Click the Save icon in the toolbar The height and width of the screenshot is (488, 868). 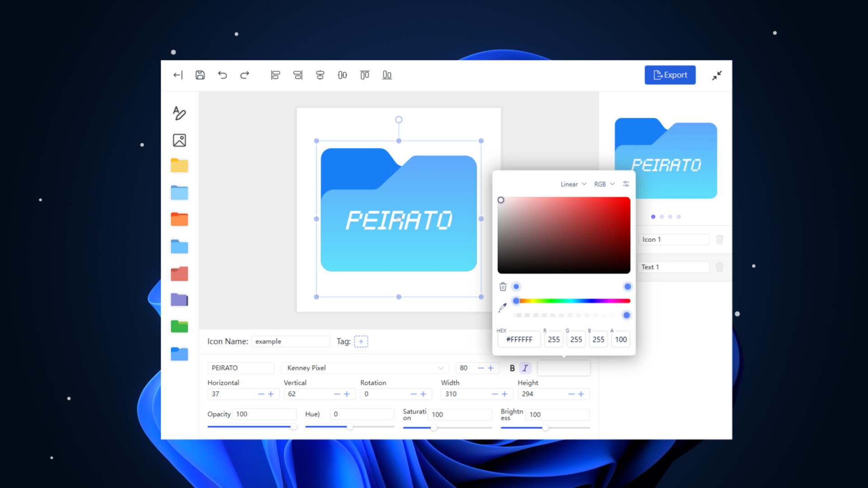click(199, 75)
